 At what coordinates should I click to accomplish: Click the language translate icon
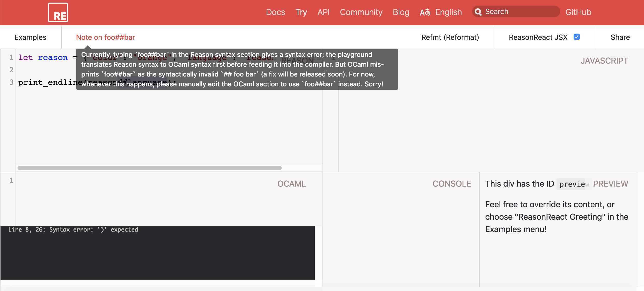click(x=425, y=12)
